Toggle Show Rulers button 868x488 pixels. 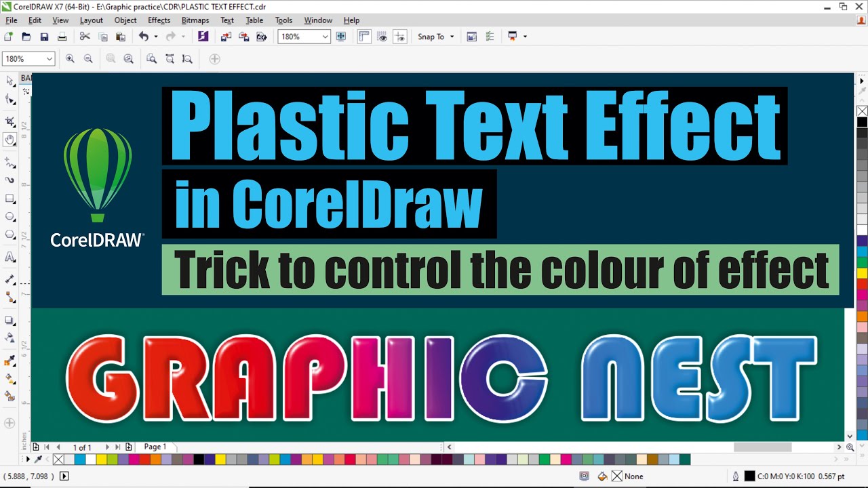click(x=364, y=37)
